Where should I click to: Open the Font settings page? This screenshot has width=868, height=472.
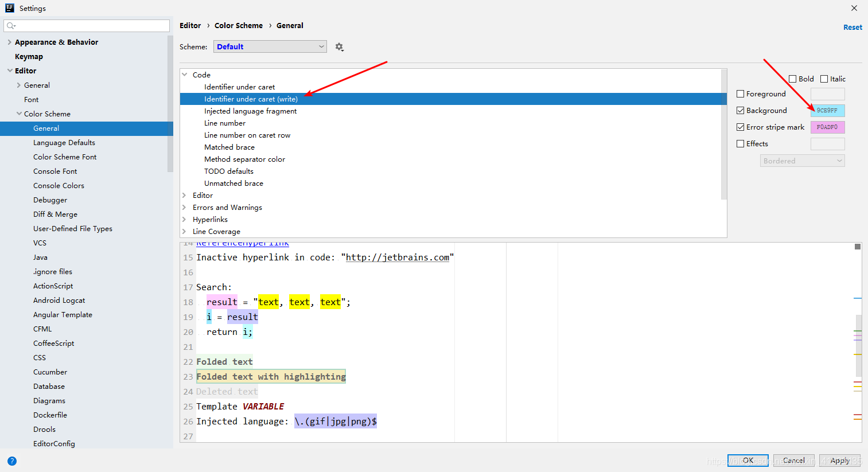coord(31,100)
